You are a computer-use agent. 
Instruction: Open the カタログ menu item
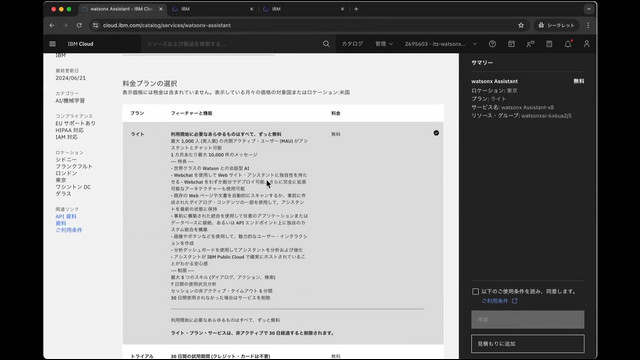352,44
